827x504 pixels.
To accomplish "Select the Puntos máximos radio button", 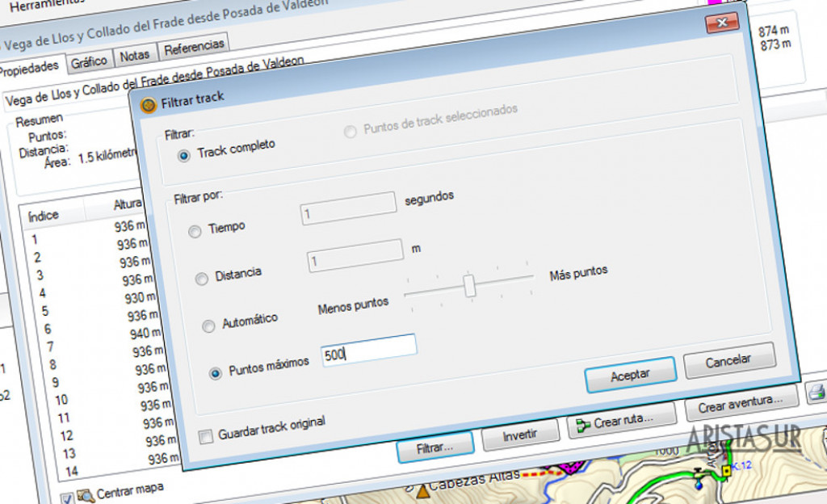I will (215, 373).
